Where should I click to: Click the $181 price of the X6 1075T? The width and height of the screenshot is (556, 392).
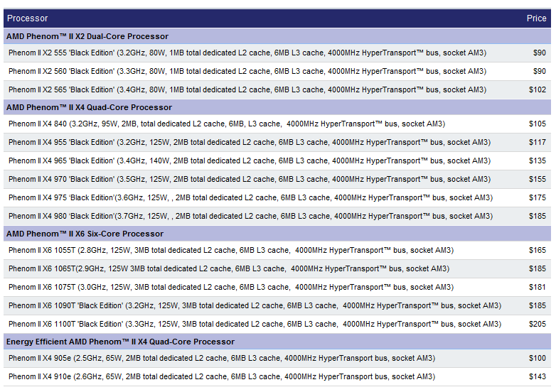(x=538, y=287)
